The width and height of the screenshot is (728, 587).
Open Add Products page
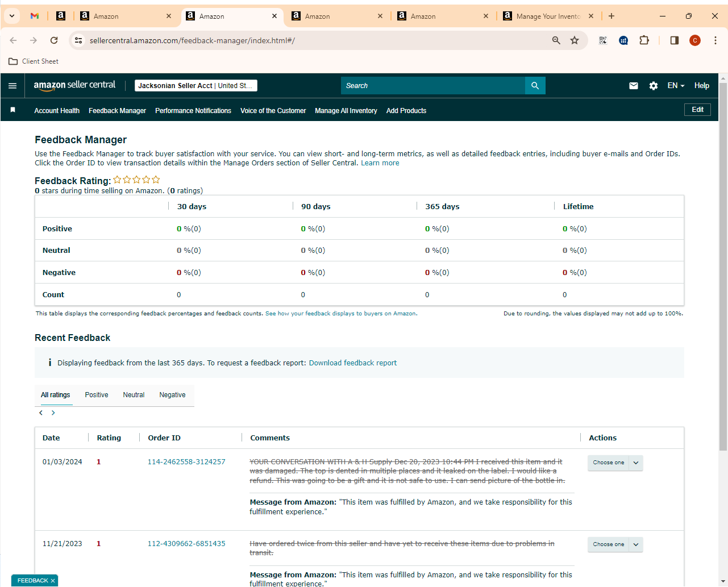click(x=406, y=111)
